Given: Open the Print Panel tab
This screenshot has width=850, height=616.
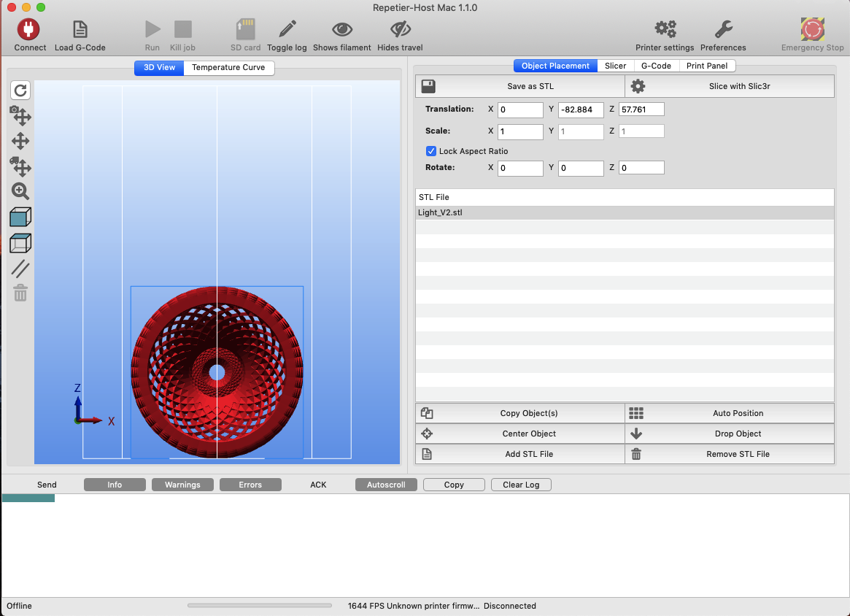Looking at the screenshot, I should tap(707, 66).
